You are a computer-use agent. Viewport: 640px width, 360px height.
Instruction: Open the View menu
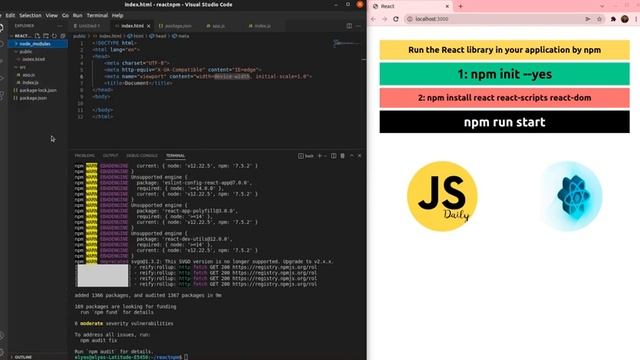coord(51,16)
